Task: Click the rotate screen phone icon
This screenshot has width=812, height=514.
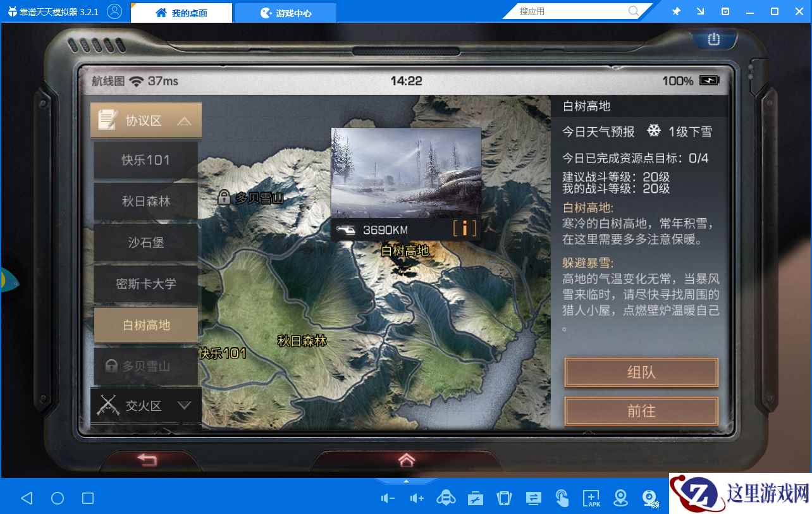Action: point(504,498)
